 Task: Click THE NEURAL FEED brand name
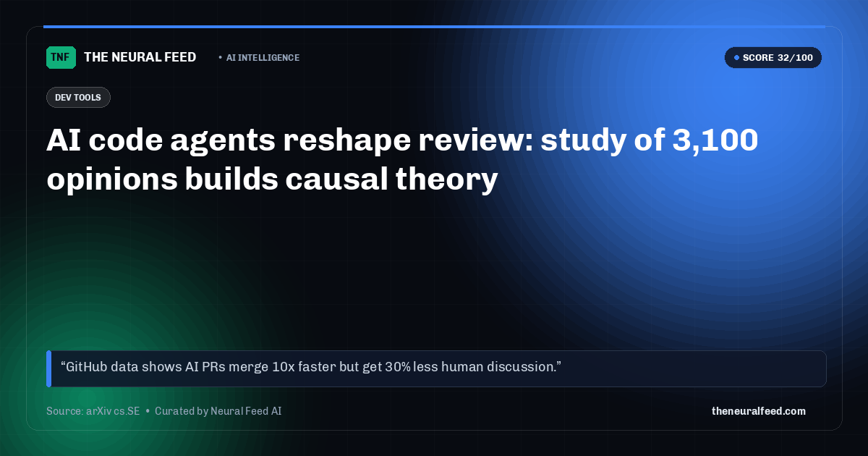tap(140, 57)
